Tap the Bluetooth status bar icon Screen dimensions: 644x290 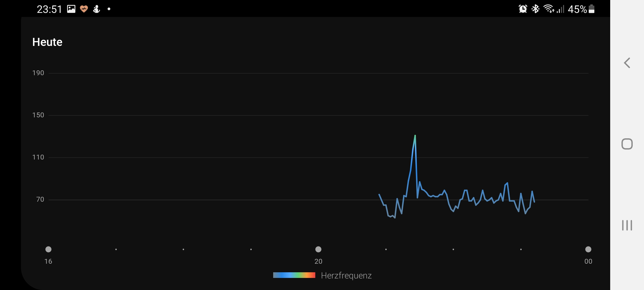pyautogui.click(x=535, y=9)
